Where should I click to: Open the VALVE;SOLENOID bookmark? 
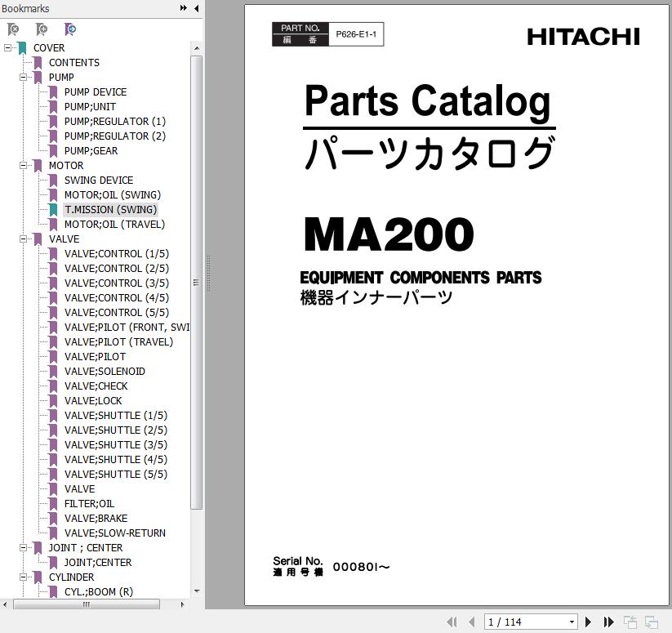click(x=105, y=372)
